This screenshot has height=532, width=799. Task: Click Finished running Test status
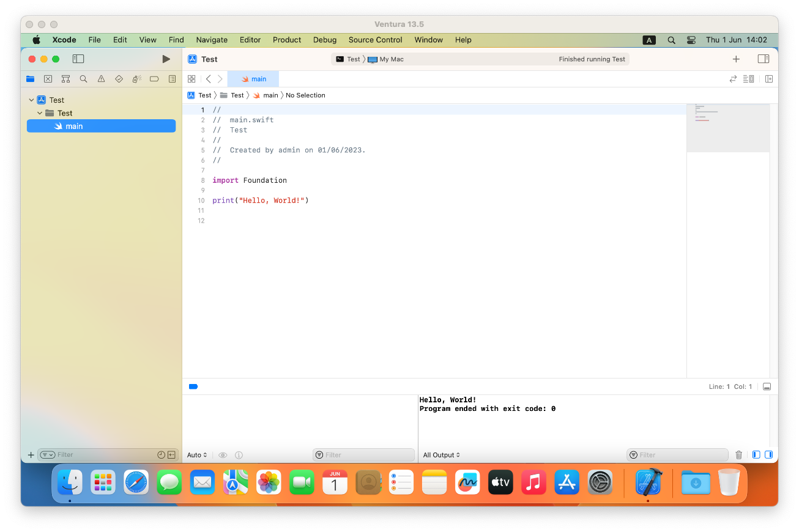click(x=592, y=59)
